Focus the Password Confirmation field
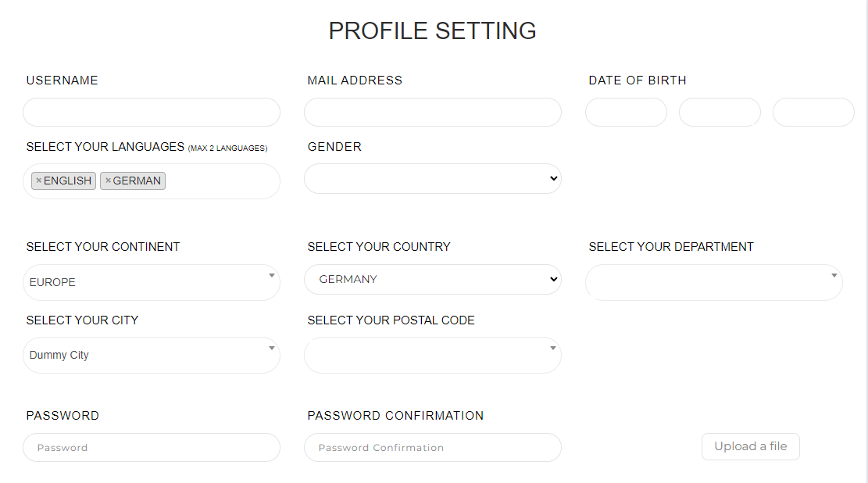This screenshot has width=868, height=483. click(433, 448)
